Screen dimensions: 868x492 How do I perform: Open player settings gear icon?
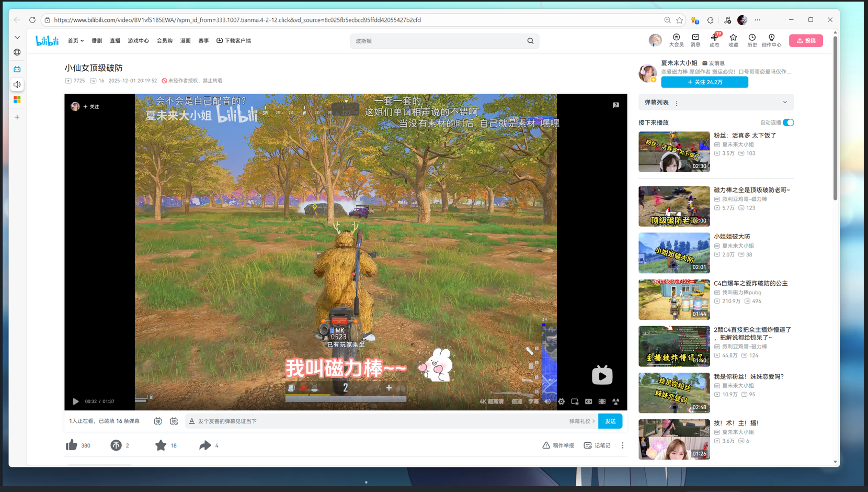[x=561, y=401]
